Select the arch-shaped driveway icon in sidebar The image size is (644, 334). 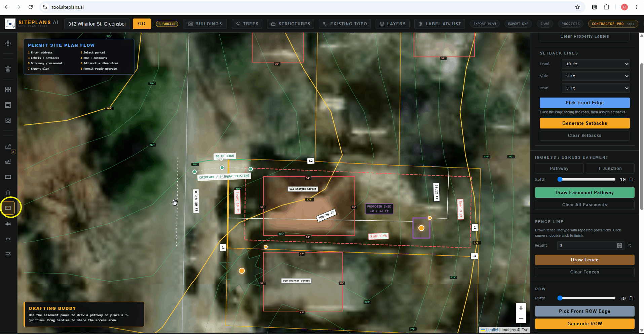[x=8, y=193]
